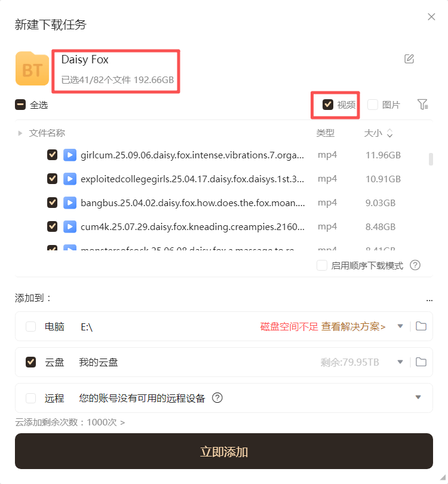This screenshot has height=484, width=448.
Task: Open folder browser for computer path E:\
Action: pyautogui.click(x=421, y=326)
